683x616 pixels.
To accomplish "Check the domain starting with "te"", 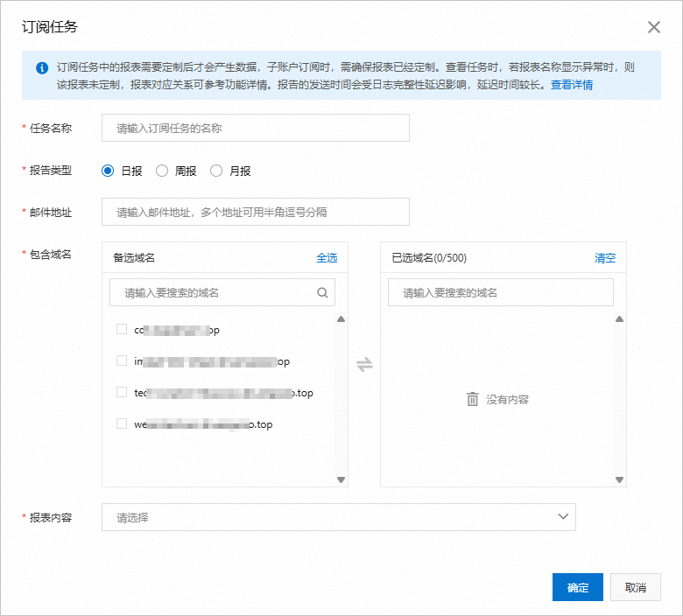I will click(x=122, y=392).
